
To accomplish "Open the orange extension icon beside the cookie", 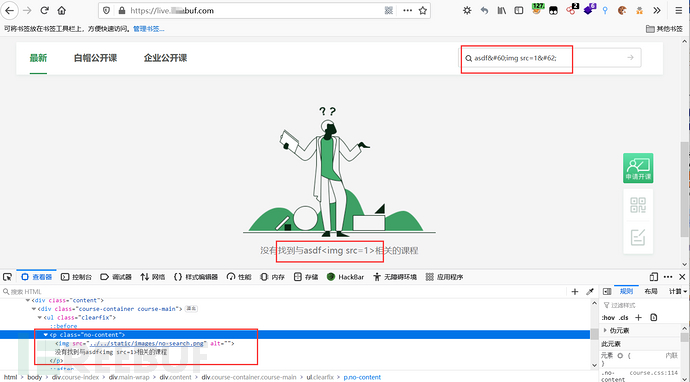I will 639,11.
